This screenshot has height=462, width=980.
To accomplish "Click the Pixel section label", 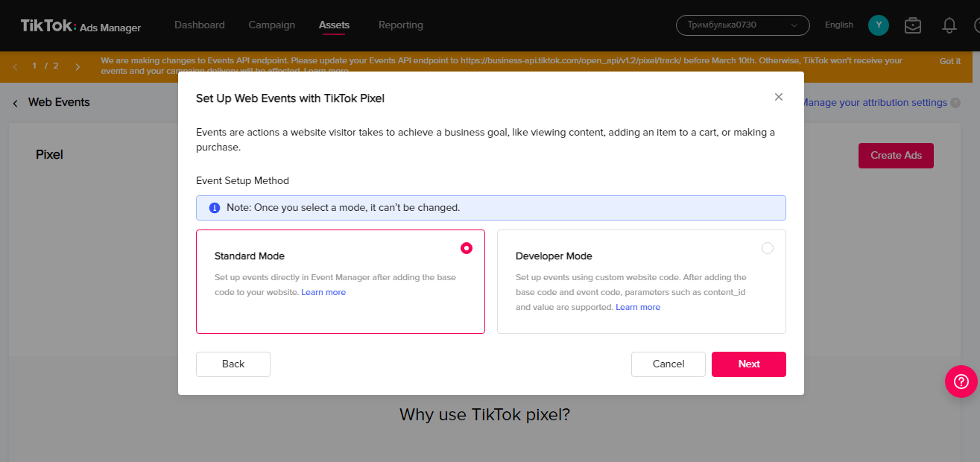I will pyautogui.click(x=50, y=155).
